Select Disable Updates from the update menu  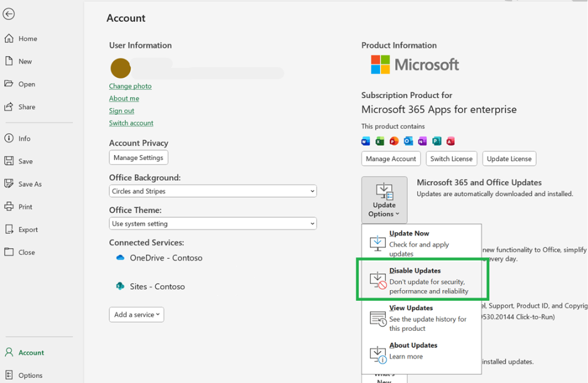421,280
